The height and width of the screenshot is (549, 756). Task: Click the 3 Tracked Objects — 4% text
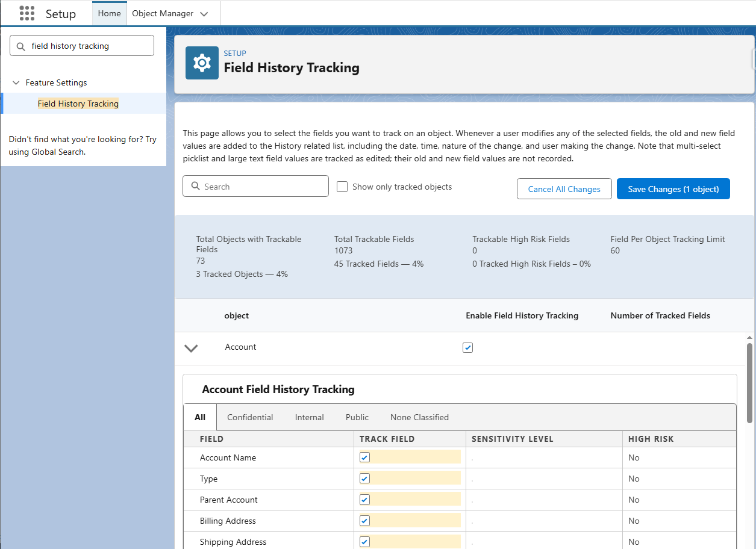pos(242,274)
